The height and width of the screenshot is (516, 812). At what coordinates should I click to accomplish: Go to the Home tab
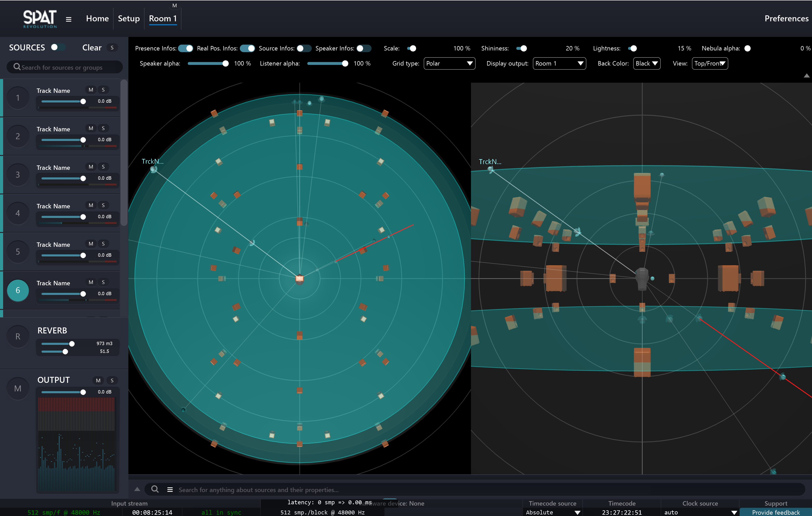pyautogui.click(x=97, y=18)
